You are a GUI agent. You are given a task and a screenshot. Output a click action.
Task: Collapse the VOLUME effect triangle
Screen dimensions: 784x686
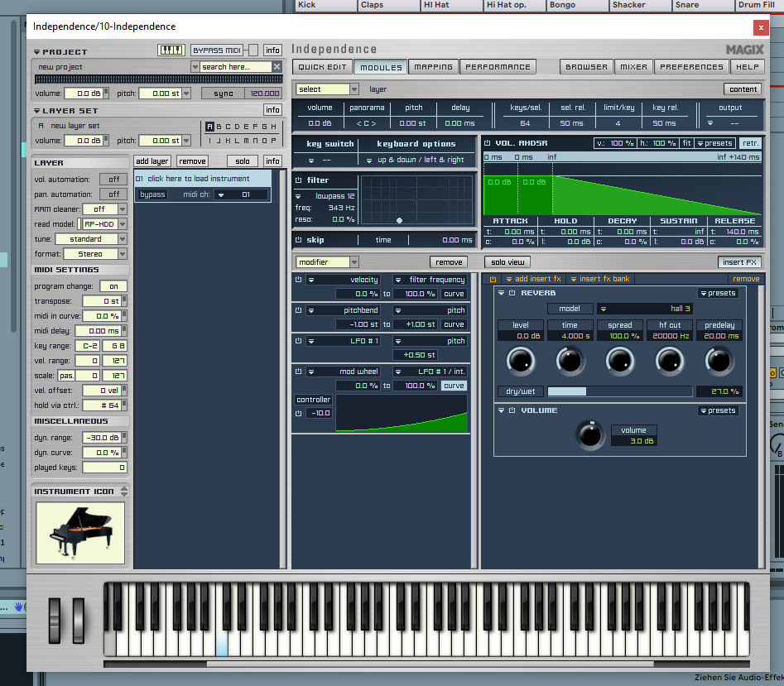pos(501,410)
